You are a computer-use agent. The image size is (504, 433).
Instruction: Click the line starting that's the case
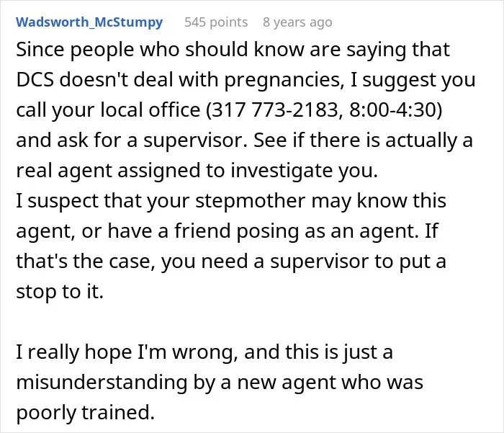[x=231, y=262]
